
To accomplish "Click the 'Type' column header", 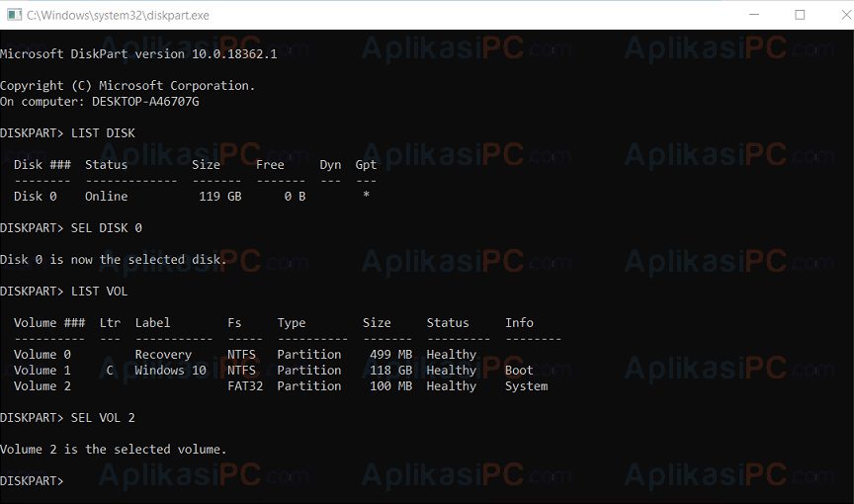I will pyautogui.click(x=292, y=323).
